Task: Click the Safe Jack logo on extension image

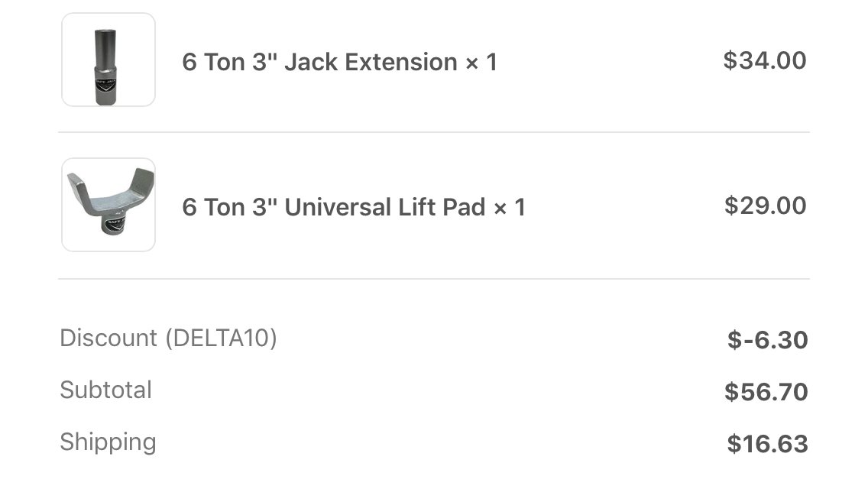Action: point(105,85)
